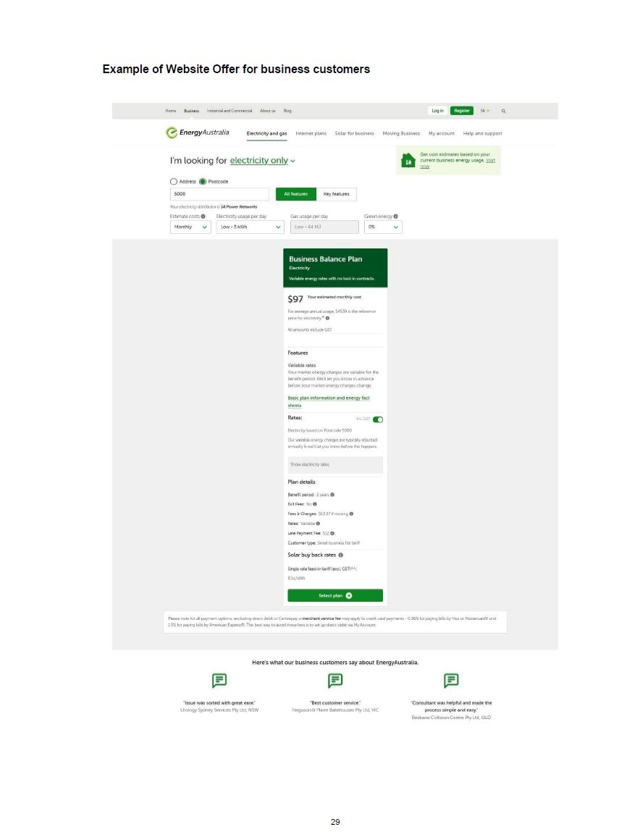640x840 pixels.
Task: Open the Green energy percentage dropdown
Action: (383, 227)
